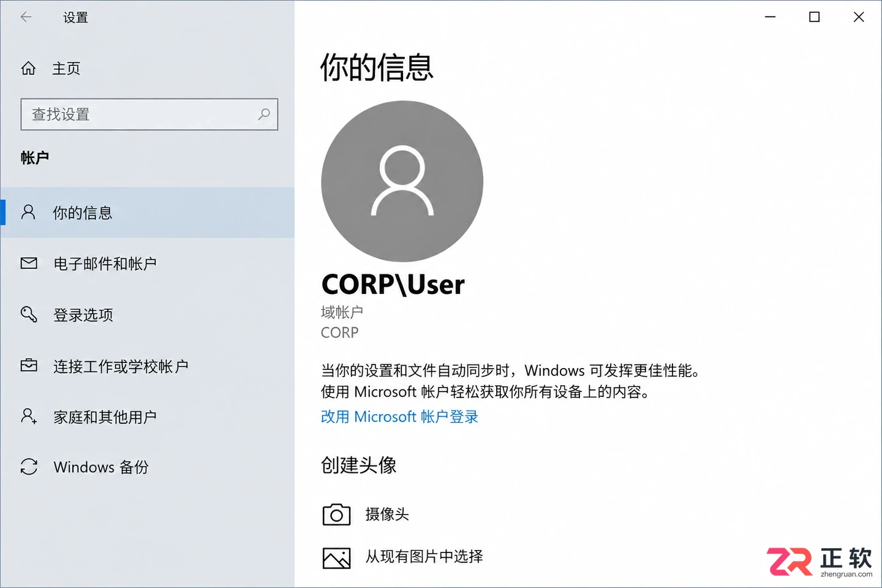882x588 pixels.
Task: Click the envelope icon for 电子邮件和帐户
Action: pyautogui.click(x=29, y=263)
